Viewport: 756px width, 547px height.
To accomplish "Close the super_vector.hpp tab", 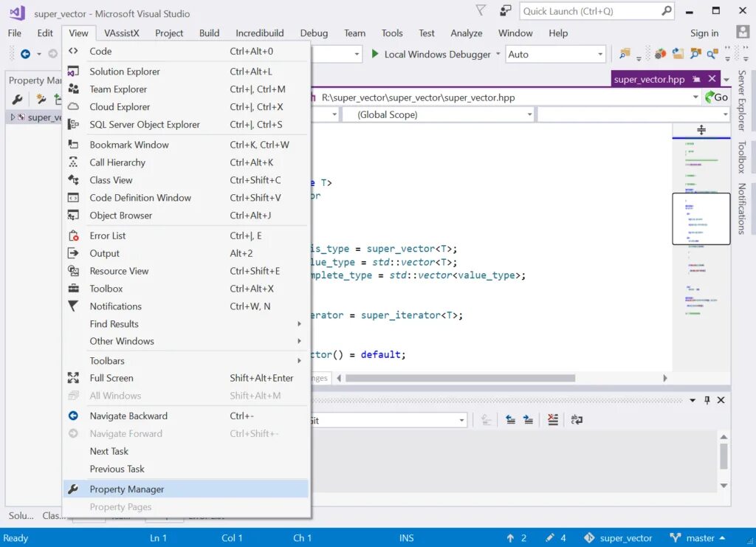I will pos(712,78).
